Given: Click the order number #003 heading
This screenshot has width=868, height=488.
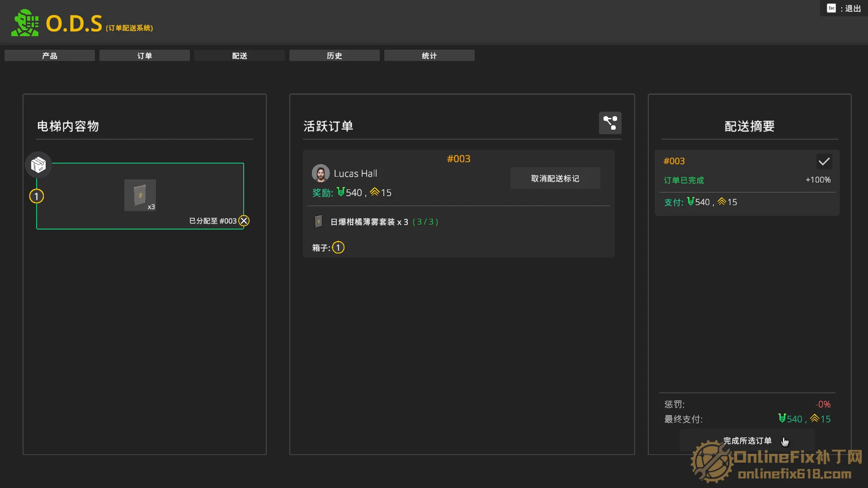Looking at the screenshot, I should 458,159.
